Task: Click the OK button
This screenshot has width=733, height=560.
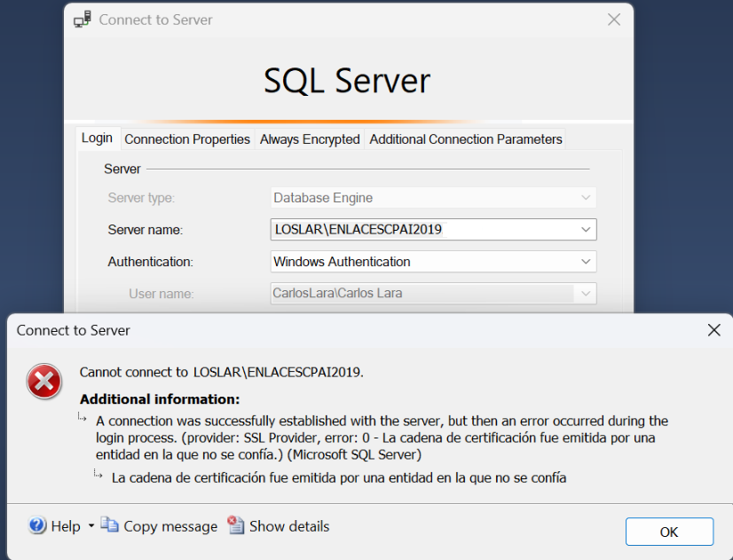Action: [x=669, y=532]
